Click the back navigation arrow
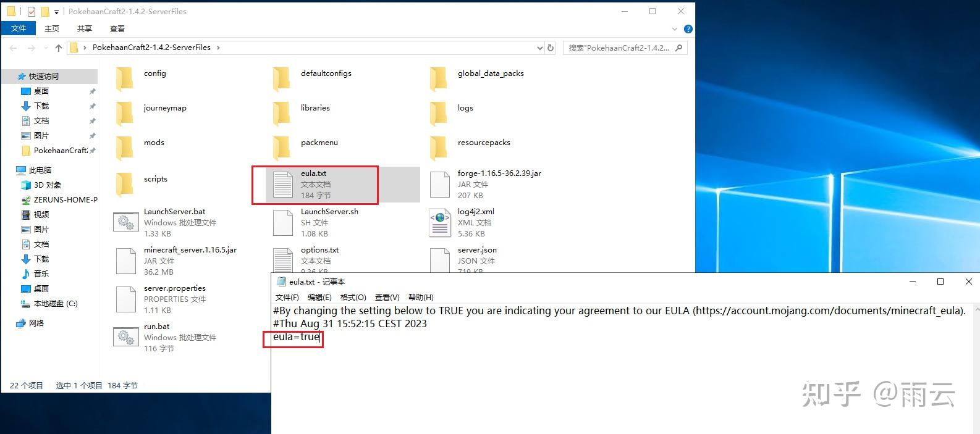Screen dimensions: 980x434 click(x=14, y=48)
